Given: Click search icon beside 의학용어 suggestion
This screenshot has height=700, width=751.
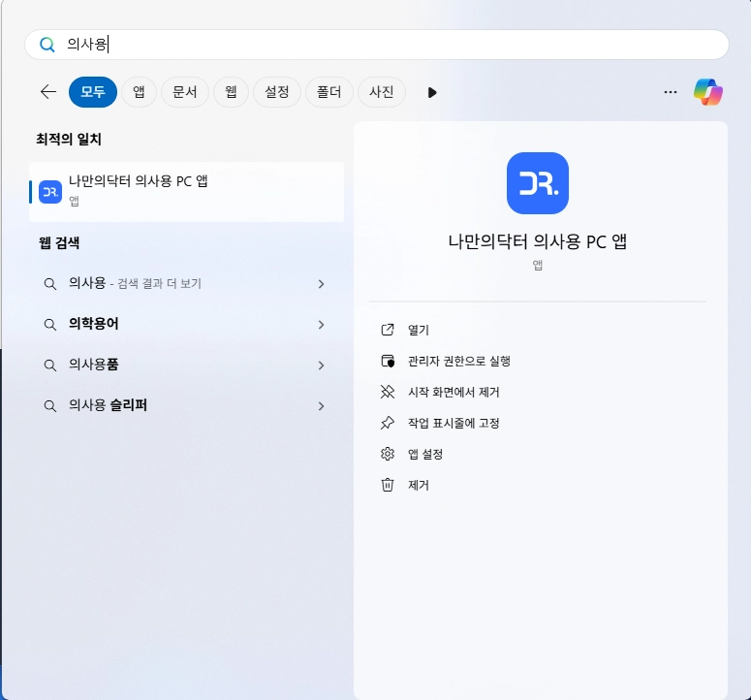Looking at the screenshot, I should 49,325.
